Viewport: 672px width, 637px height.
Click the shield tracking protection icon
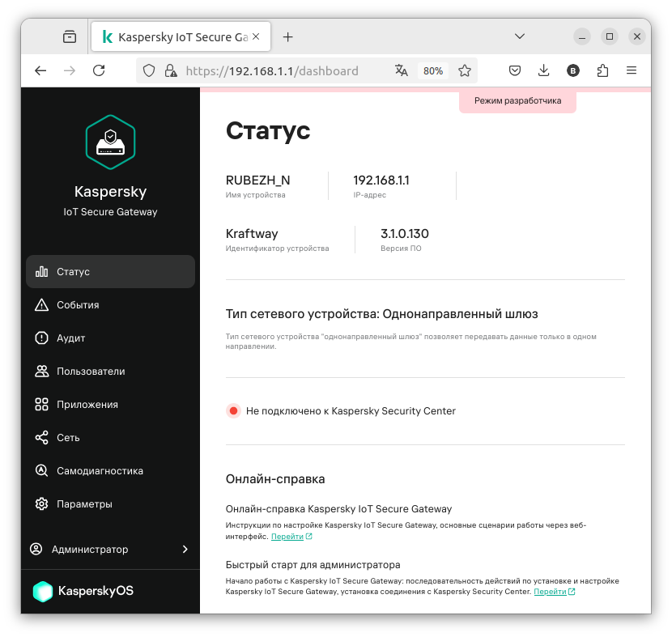click(149, 70)
